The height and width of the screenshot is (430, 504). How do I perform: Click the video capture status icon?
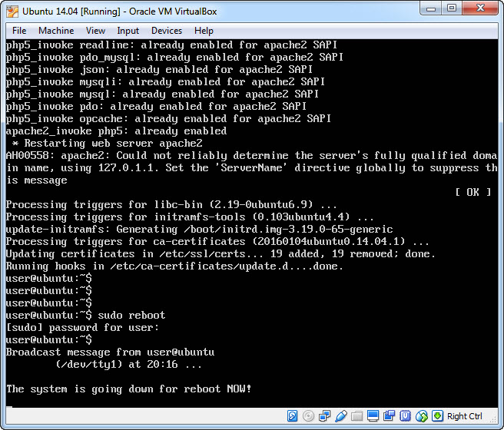pos(389,416)
